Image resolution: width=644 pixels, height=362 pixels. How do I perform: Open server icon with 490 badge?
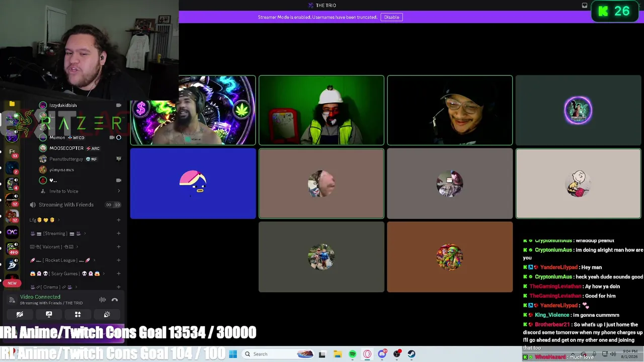12,248
